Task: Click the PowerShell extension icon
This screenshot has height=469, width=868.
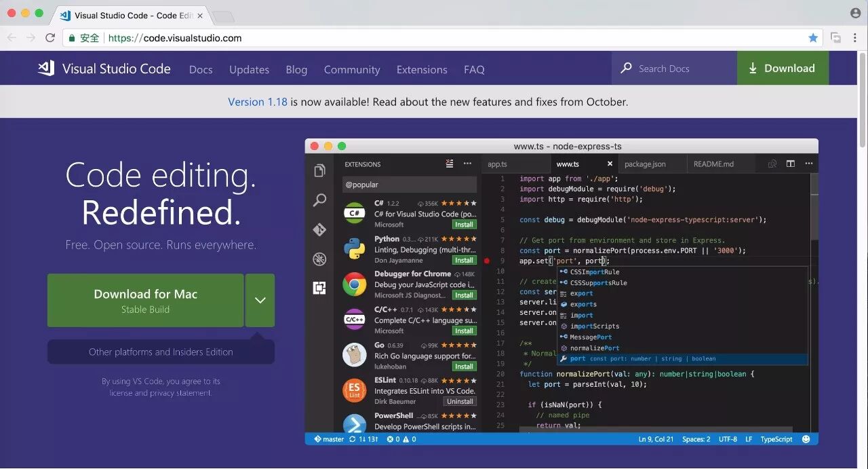Action: click(355, 425)
